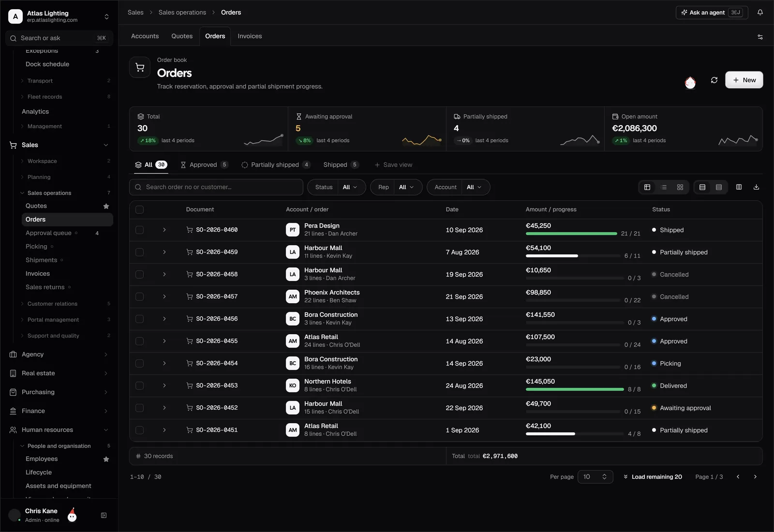Open page settings sliders icon
The height and width of the screenshot is (532, 774).
(760, 37)
